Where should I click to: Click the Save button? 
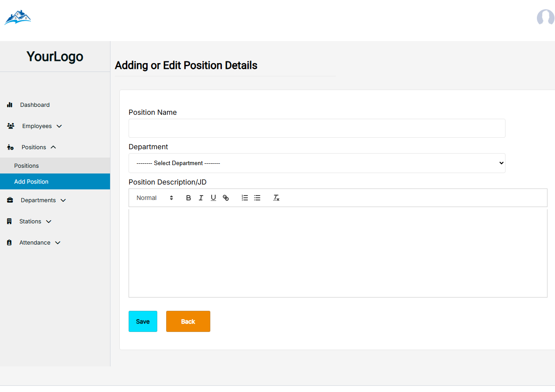[143, 321]
